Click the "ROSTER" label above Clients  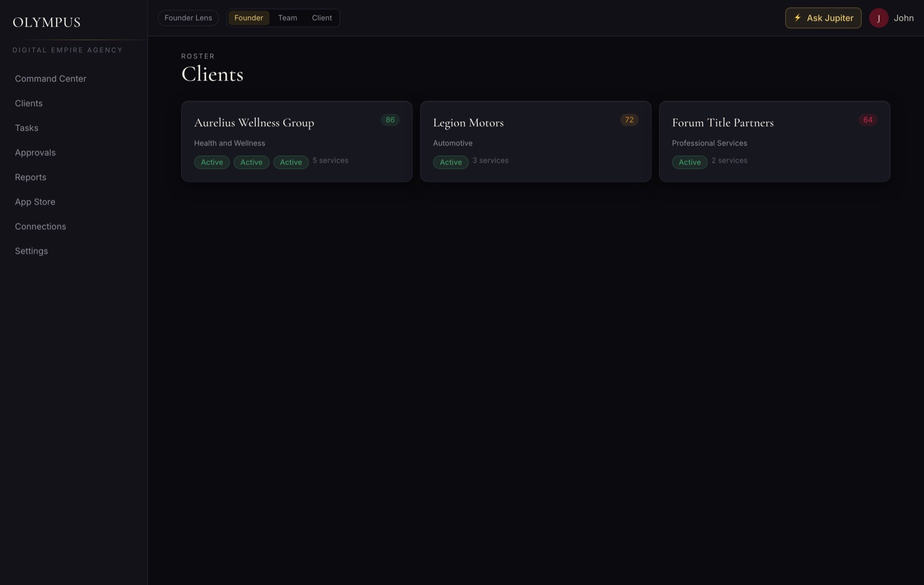pos(198,56)
